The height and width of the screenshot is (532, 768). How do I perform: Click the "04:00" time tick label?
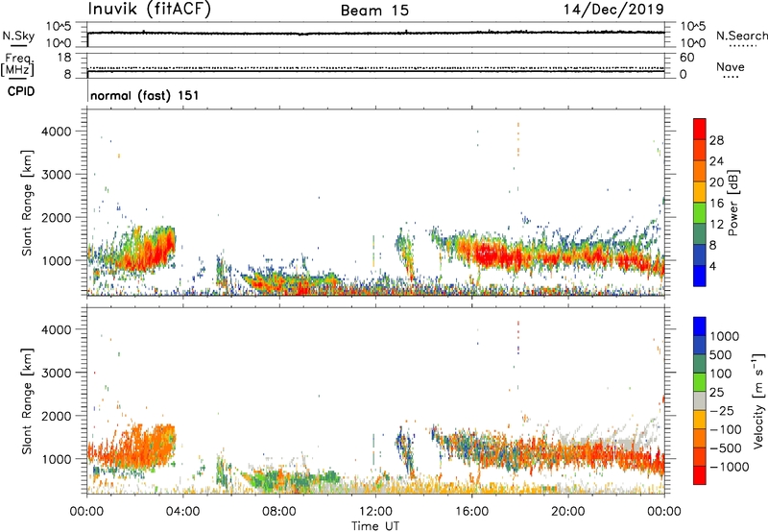tap(182, 512)
